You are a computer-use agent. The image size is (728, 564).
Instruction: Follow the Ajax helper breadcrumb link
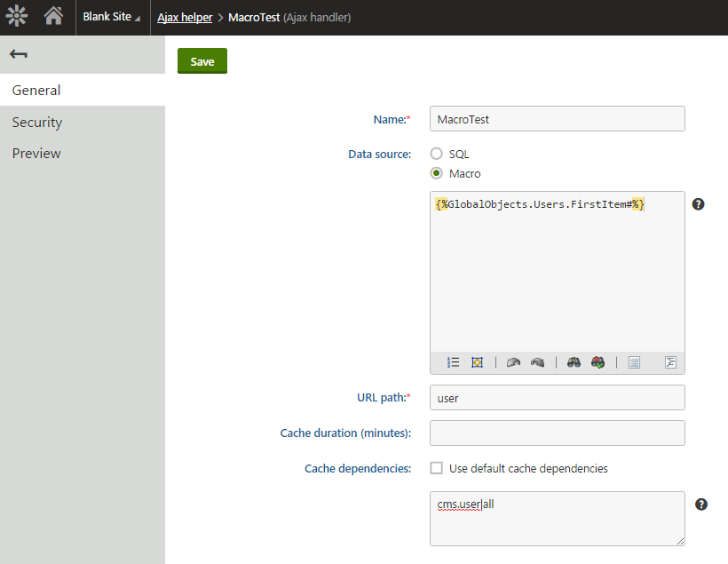tap(185, 17)
